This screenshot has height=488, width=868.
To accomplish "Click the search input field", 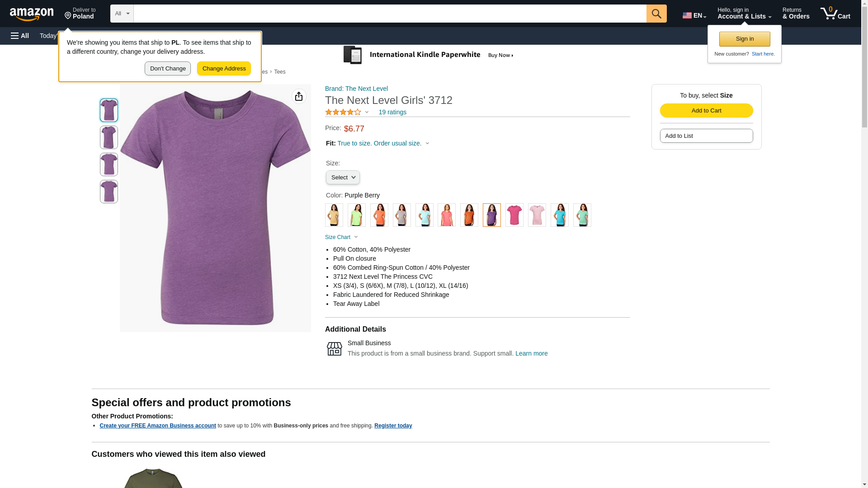I will (x=390, y=14).
